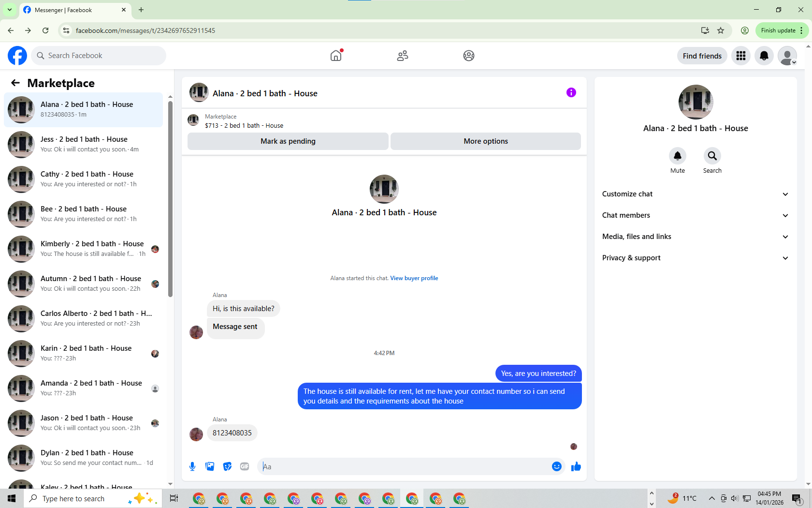
Task: Open a new browser tab
Action: click(141, 10)
